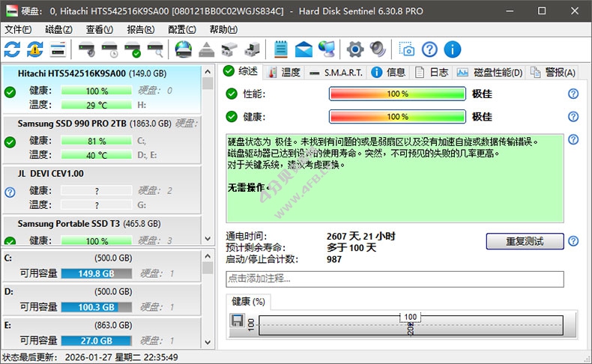Screen dimensions: 592x364
Task: Click the blue refresh arrows toolbar icon
Action: pyautogui.click(x=12, y=49)
